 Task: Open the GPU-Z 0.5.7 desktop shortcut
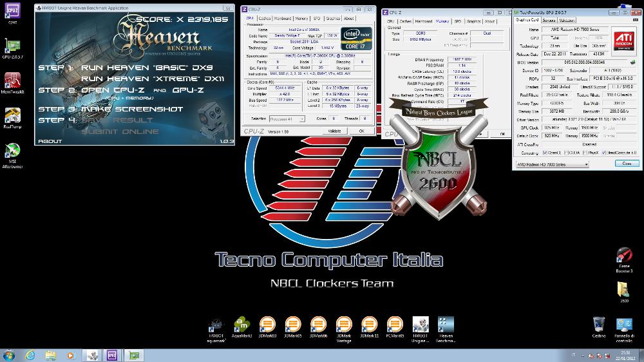pos(12,48)
